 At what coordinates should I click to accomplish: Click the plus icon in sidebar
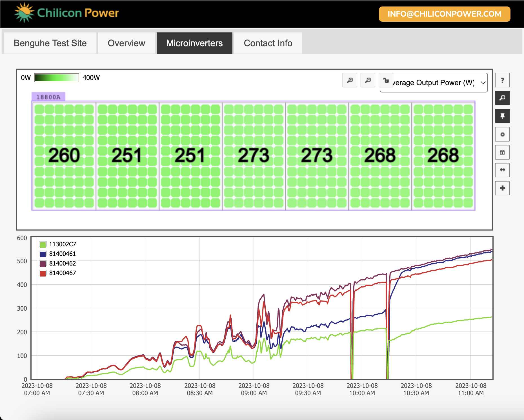tap(502, 188)
